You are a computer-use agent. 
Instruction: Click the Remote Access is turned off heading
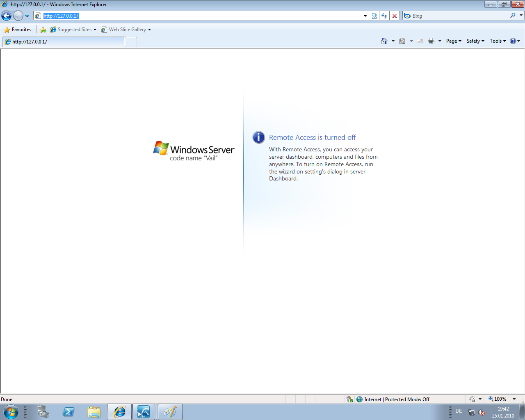click(313, 137)
